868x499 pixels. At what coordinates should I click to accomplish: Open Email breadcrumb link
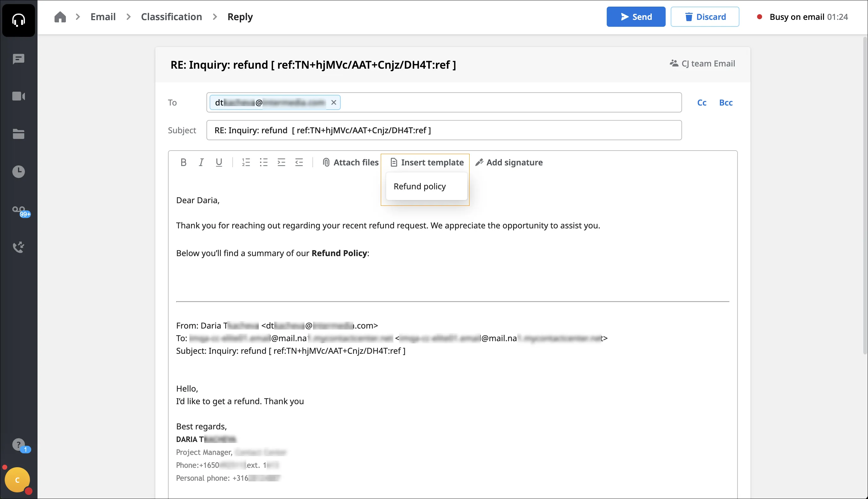[103, 17]
